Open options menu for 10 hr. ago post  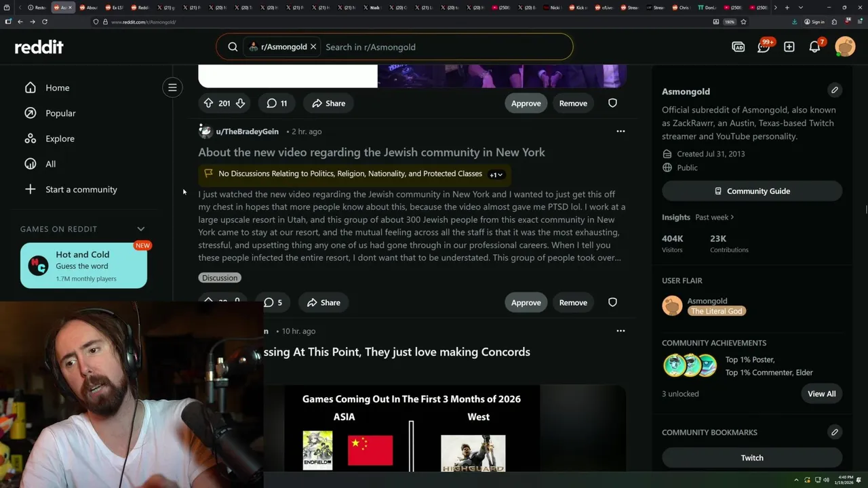tap(620, 331)
